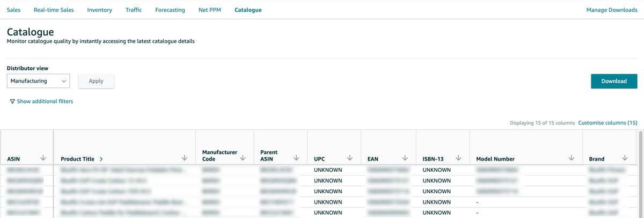Switch to the Forecasting tab
Viewport: 644px width, 218px height.
170,10
